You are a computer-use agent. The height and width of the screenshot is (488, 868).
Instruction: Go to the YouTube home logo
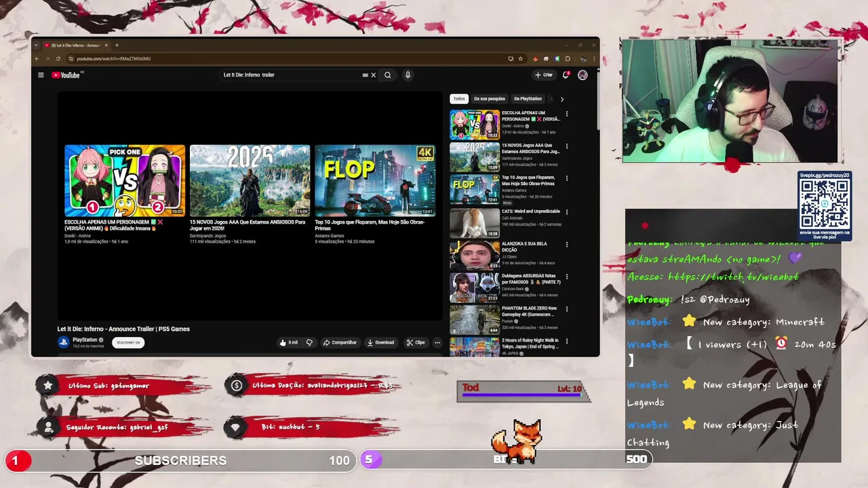(66, 75)
